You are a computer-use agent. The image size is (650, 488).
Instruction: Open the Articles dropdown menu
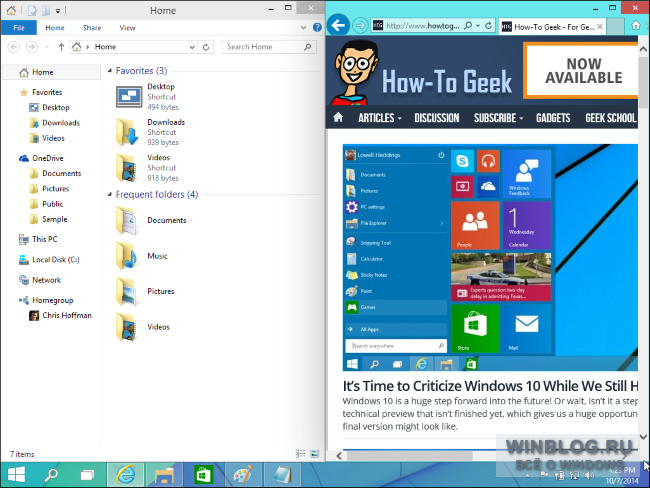[380, 118]
